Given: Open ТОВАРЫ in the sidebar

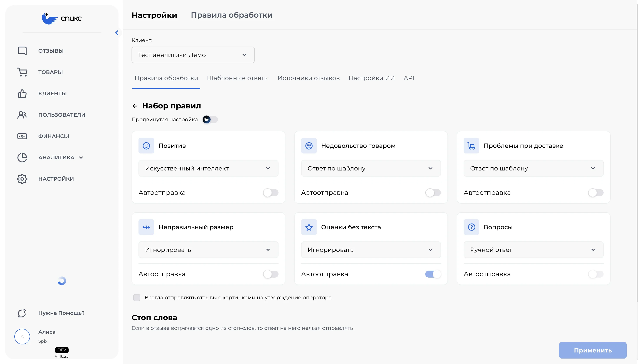Looking at the screenshot, I should [x=51, y=72].
